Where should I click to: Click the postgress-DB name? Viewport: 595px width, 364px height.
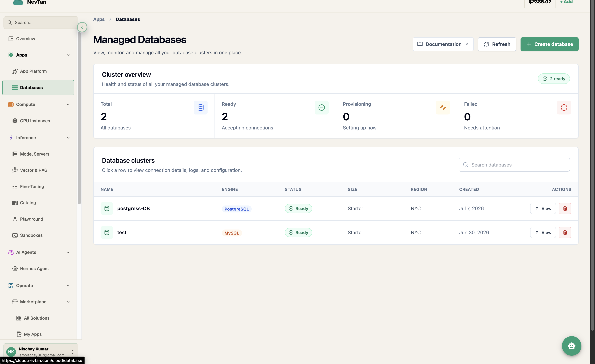[x=134, y=208]
